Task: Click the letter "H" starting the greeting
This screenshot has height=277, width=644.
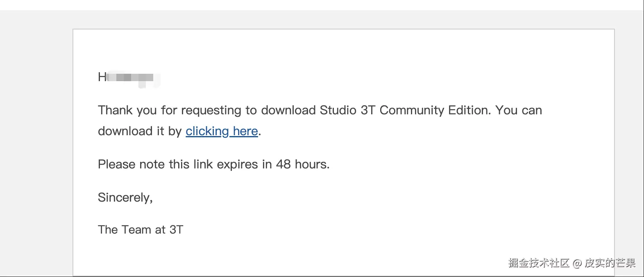Action: pos(102,77)
